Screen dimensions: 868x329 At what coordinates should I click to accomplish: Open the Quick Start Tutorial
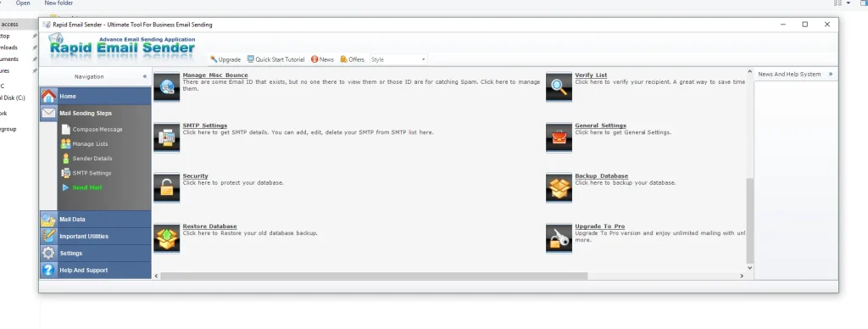tap(275, 59)
